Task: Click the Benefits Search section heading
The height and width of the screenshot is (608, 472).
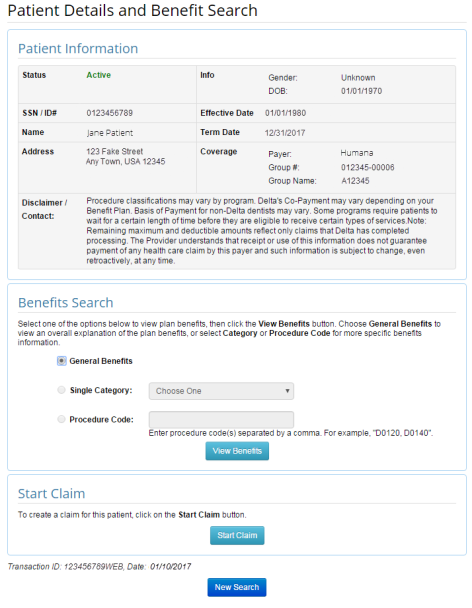Action: coord(66,302)
